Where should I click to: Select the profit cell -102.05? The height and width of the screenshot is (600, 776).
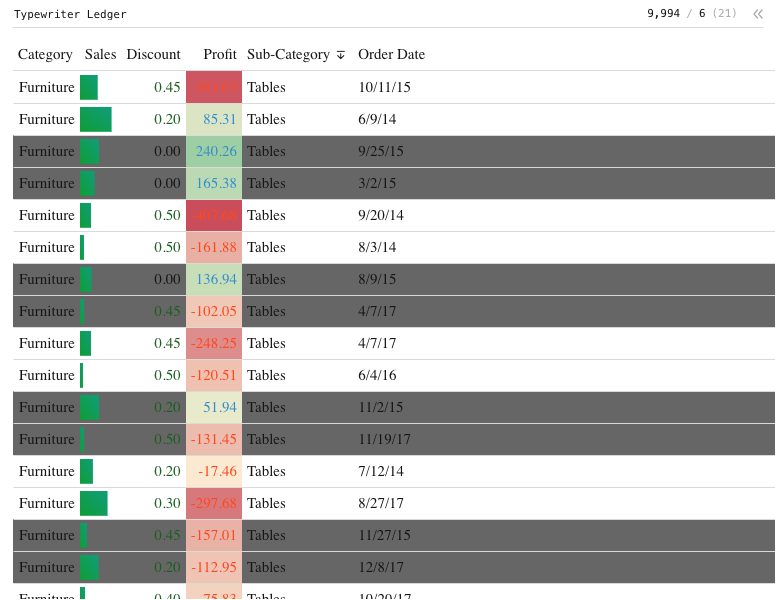pos(214,311)
